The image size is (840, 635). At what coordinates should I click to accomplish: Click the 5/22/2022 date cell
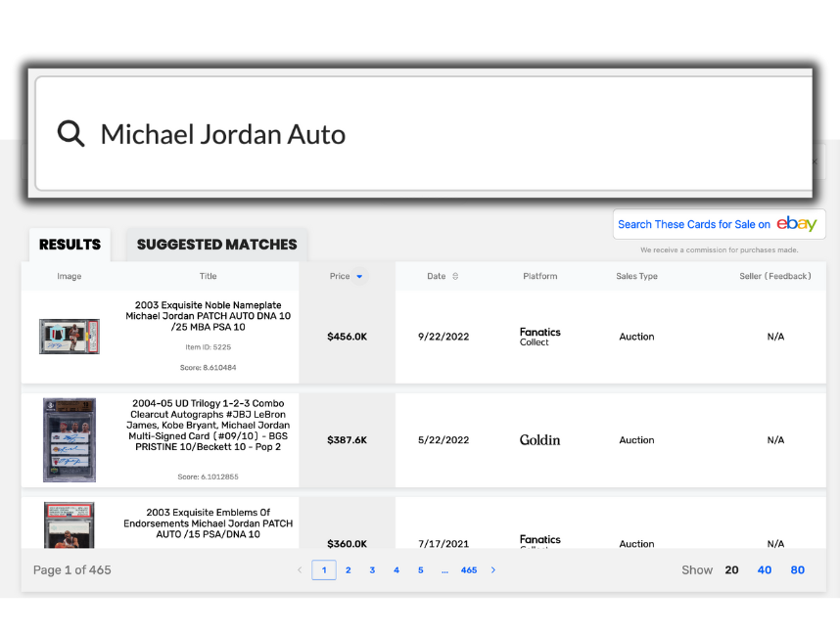(x=443, y=440)
